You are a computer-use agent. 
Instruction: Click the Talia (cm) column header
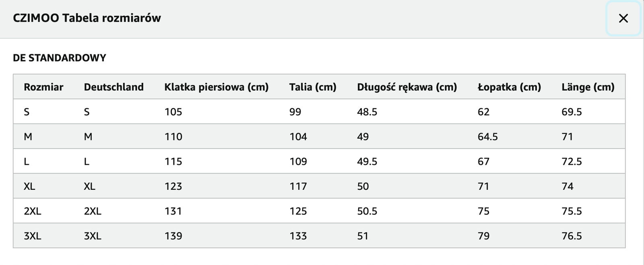pyautogui.click(x=312, y=87)
